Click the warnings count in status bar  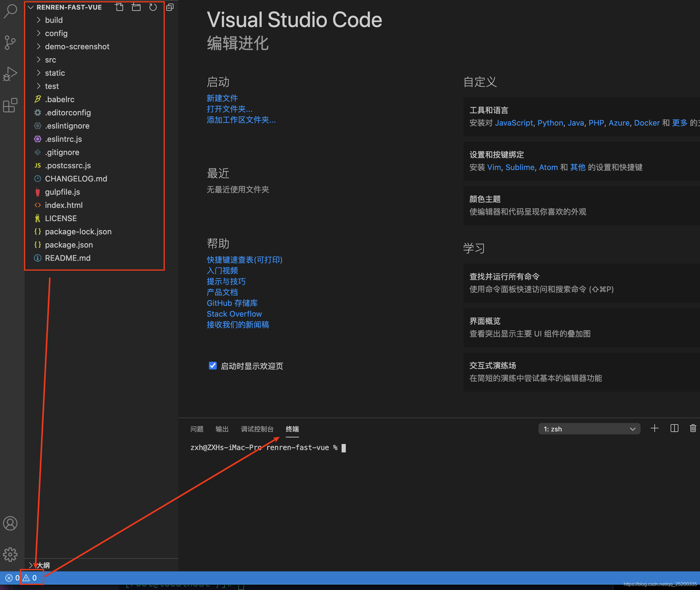click(30, 578)
